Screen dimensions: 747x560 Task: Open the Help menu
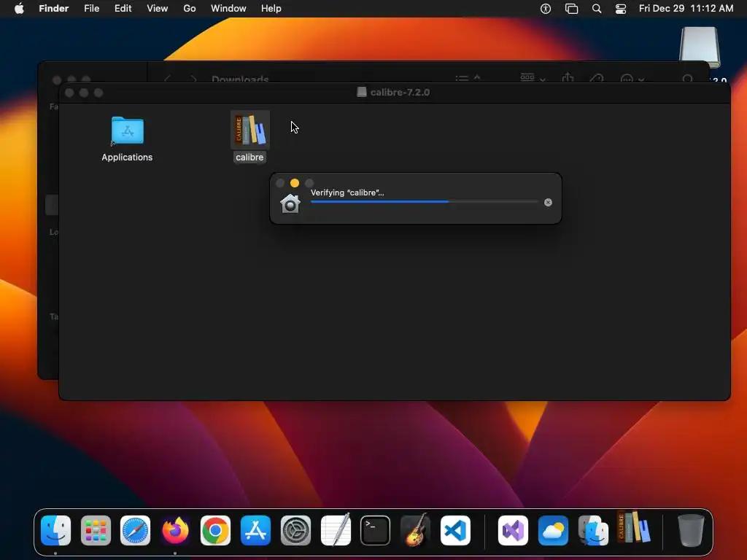[x=271, y=9]
